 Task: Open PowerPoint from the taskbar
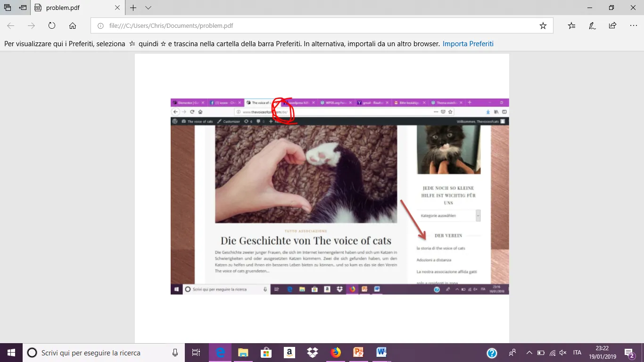(x=359, y=353)
